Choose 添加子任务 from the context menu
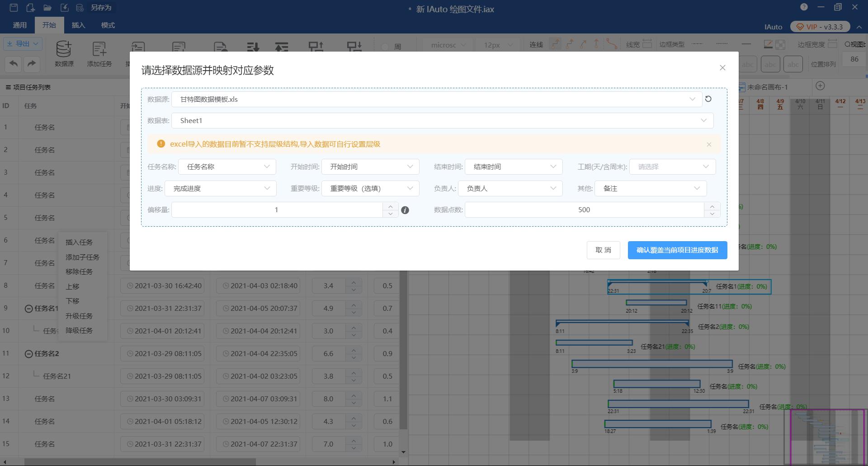Image resolution: width=868 pixels, height=466 pixels. coord(82,257)
